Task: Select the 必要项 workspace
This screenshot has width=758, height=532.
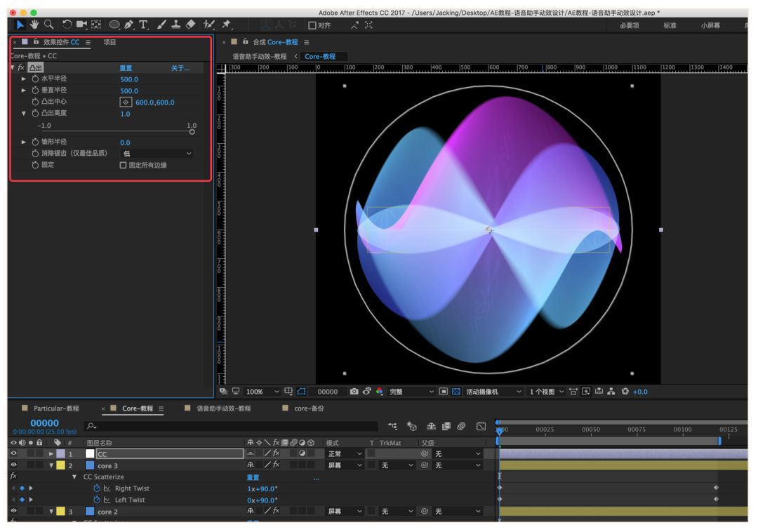Action: [x=630, y=25]
